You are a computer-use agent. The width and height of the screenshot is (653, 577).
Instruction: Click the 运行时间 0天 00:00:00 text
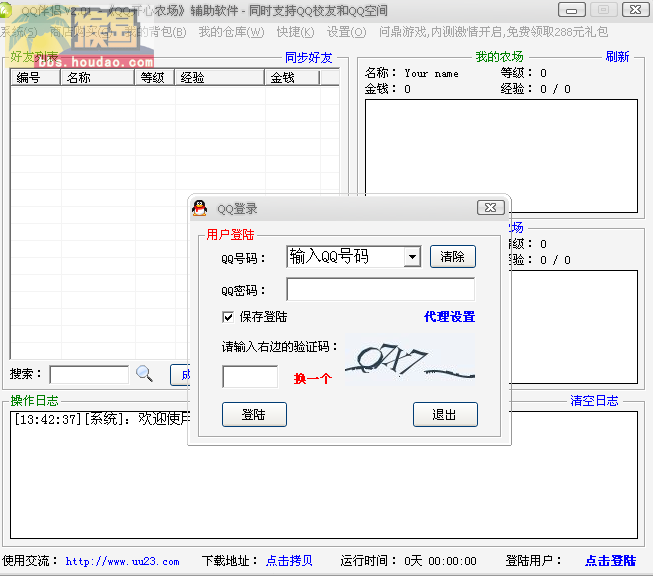[409, 561]
